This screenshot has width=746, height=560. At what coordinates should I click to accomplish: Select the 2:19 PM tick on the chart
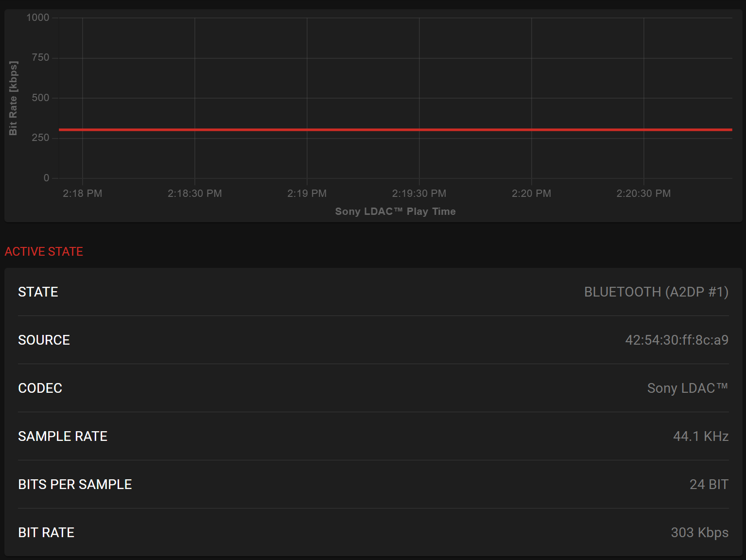coord(307,193)
